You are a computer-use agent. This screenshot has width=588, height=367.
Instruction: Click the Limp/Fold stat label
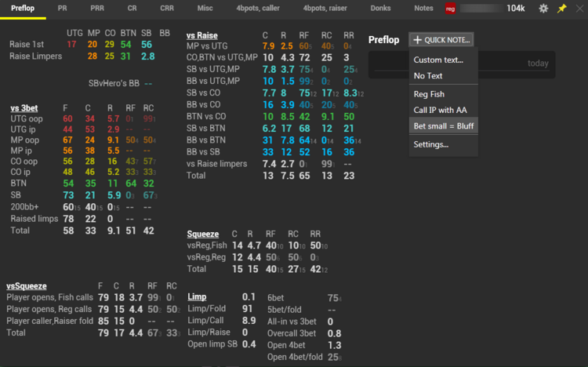point(207,309)
